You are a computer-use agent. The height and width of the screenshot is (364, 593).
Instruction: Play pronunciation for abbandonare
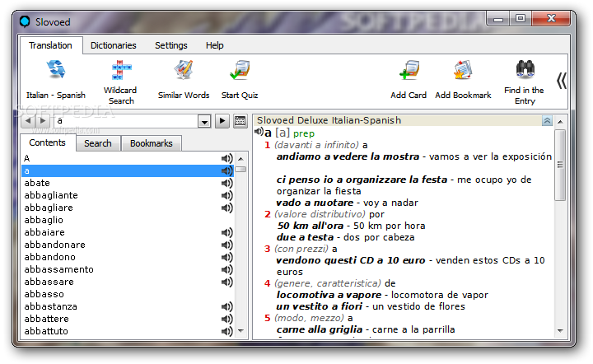point(227,245)
